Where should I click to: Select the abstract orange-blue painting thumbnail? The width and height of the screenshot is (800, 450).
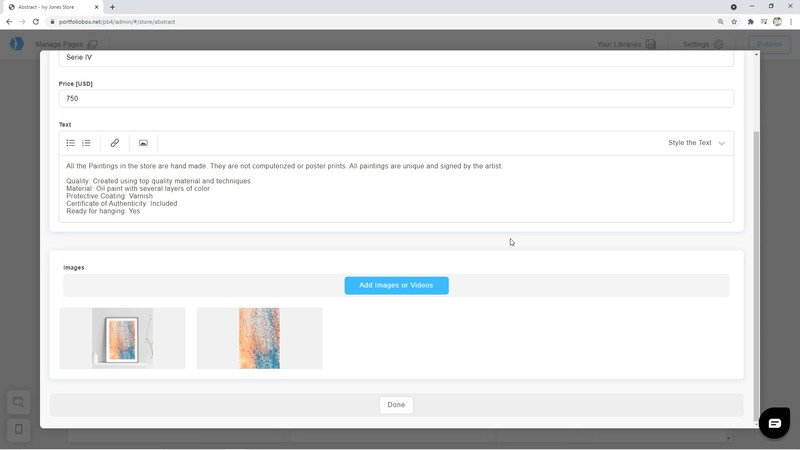259,338
